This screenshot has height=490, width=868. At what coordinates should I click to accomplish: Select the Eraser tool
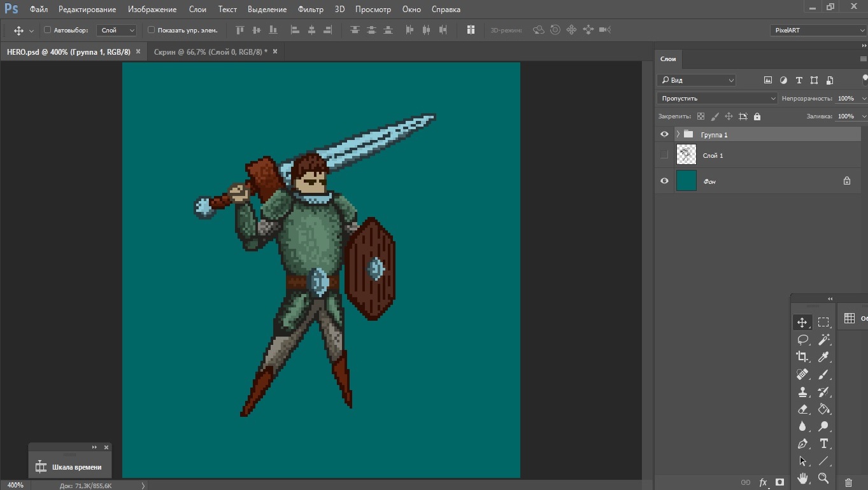click(x=802, y=409)
